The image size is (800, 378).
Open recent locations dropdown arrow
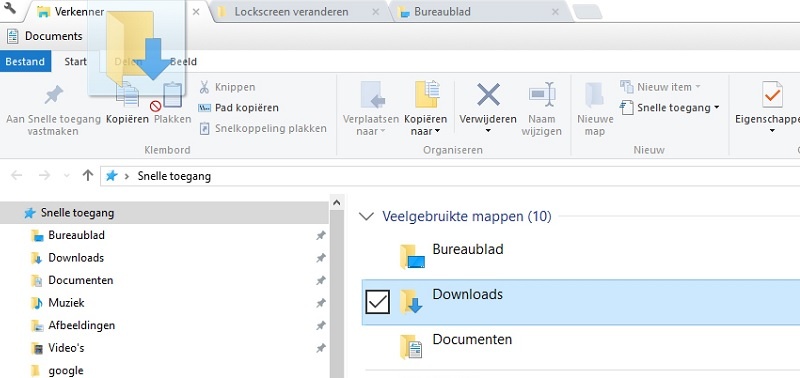(66, 176)
